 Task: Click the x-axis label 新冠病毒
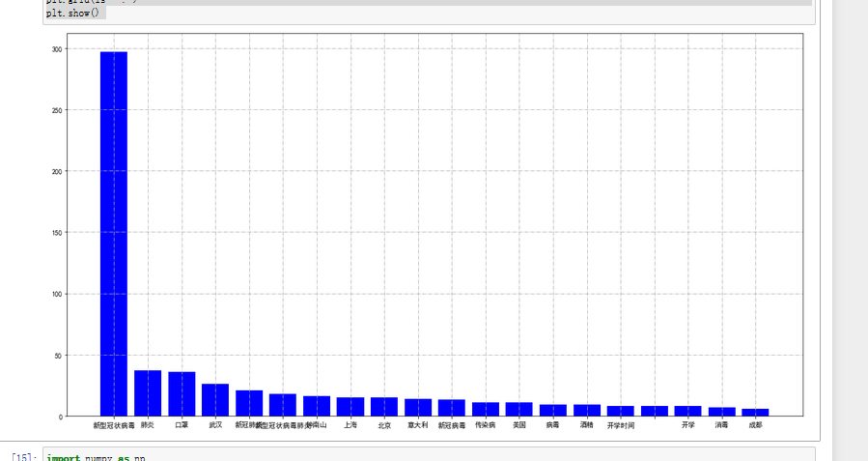point(452,425)
